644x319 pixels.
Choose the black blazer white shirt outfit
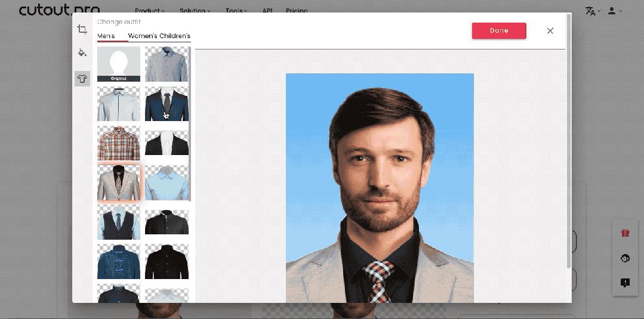pyautogui.click(x=167, y=143)
